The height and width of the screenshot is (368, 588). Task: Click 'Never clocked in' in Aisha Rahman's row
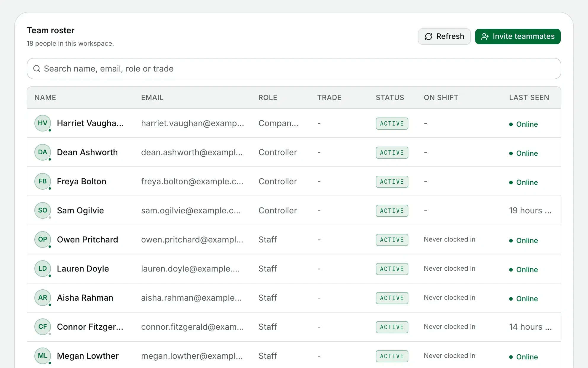(x=450, y=297)
